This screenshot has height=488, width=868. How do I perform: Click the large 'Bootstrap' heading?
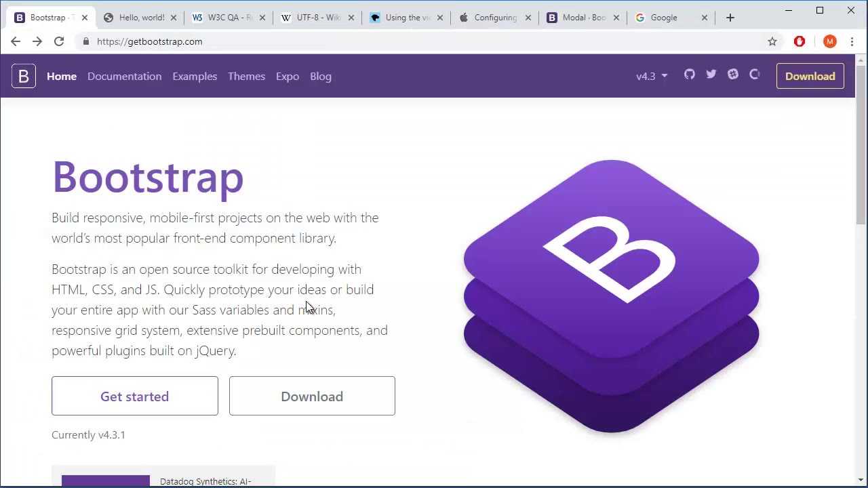(148, 178)
